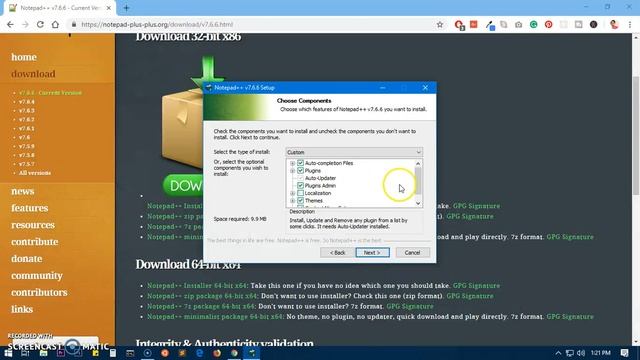The image size is (640, 360).
Task: Click the camera screenshot extension icon
Action: (518, 24)
